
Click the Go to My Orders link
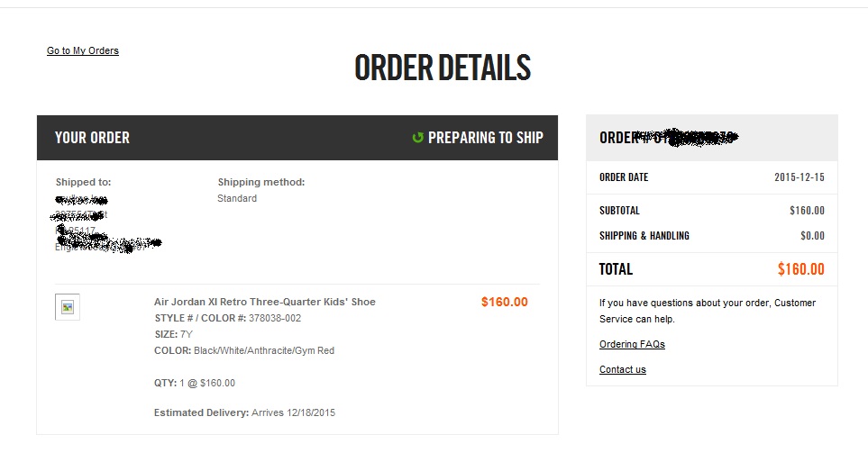tap(83, 51)
